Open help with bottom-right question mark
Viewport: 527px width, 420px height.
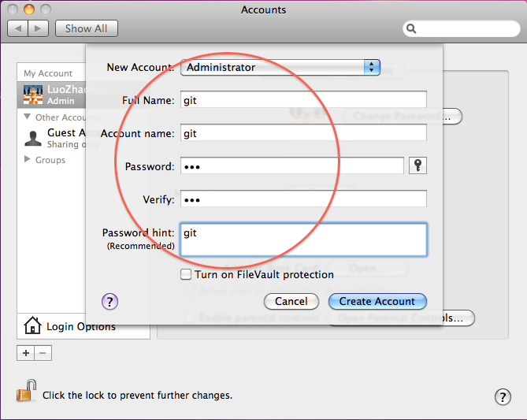(x=503, y=396)
